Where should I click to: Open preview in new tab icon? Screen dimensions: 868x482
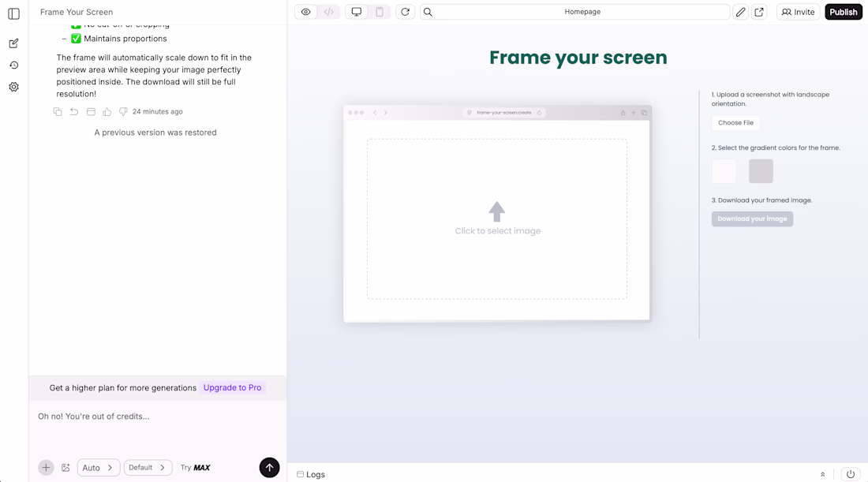[759, 12]
